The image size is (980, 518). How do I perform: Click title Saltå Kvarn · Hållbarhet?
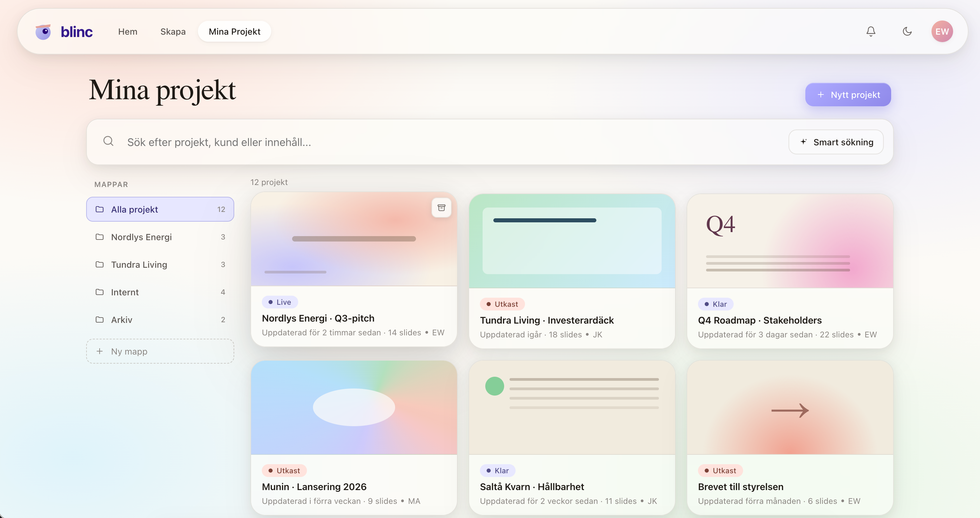532,487
